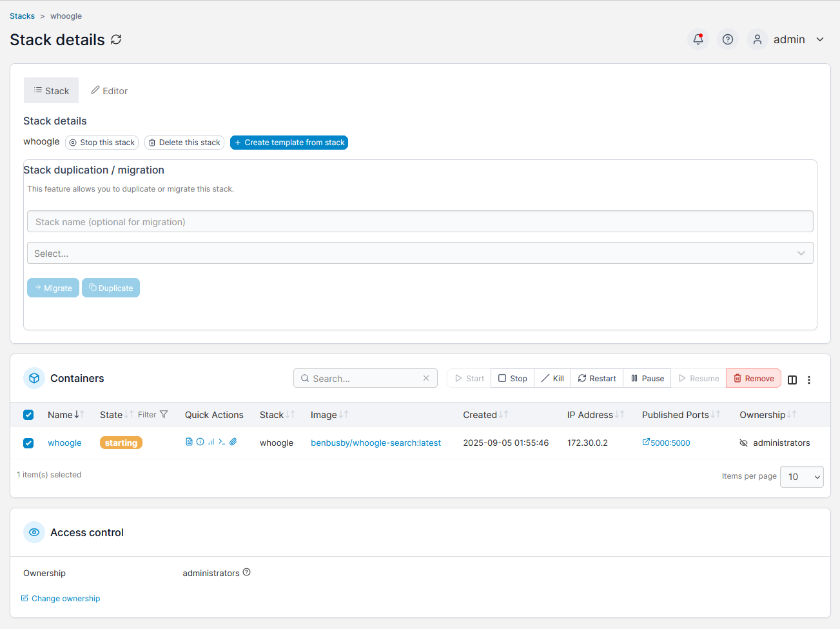840x629 pixels.
Task: Open whoogle container stats quick action
Action: [211, 442]
